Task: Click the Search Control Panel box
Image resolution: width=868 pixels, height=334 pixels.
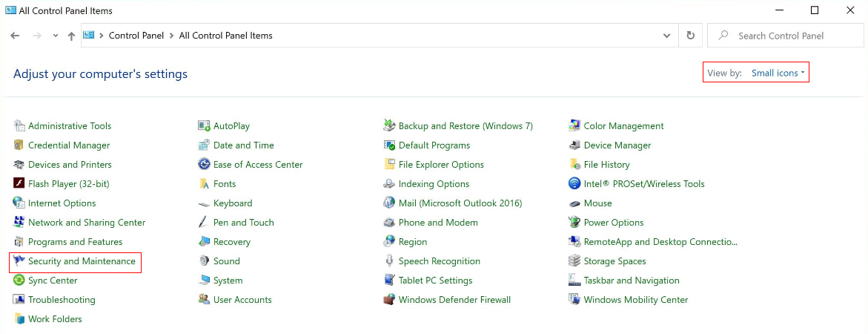Action: [786, 36]
